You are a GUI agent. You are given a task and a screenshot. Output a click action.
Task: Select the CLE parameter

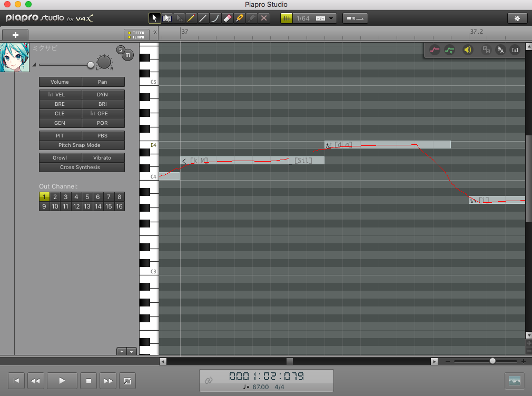pyautogui.click(x=60, y=114)
